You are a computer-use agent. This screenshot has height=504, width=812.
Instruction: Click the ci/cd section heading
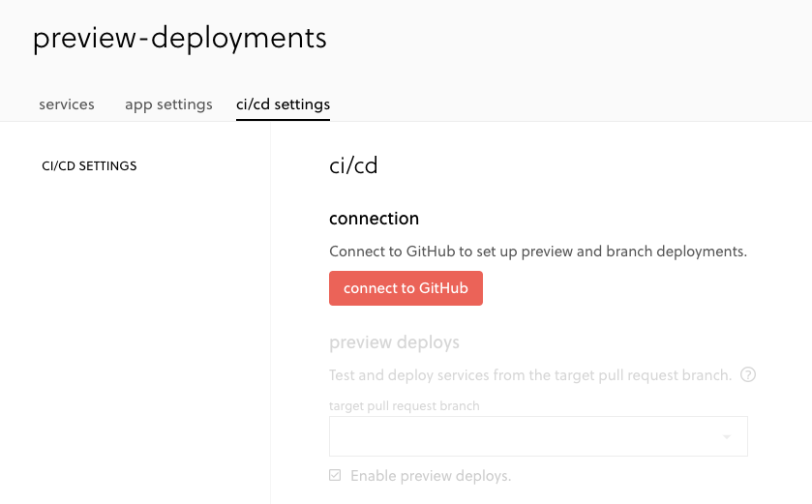coord(353,165)
